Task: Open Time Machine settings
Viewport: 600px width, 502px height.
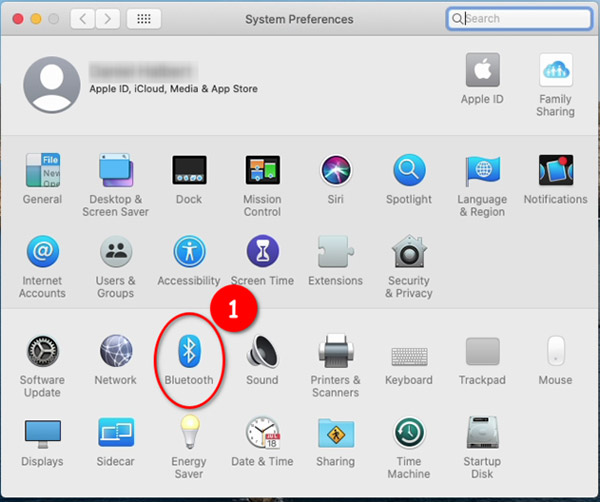Action: click(408, 434)
